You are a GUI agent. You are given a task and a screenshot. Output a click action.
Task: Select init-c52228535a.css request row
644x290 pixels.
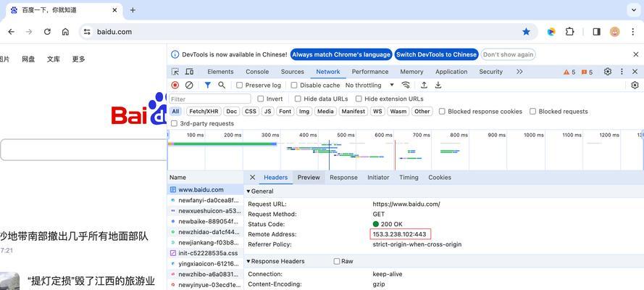pos(205,253)
